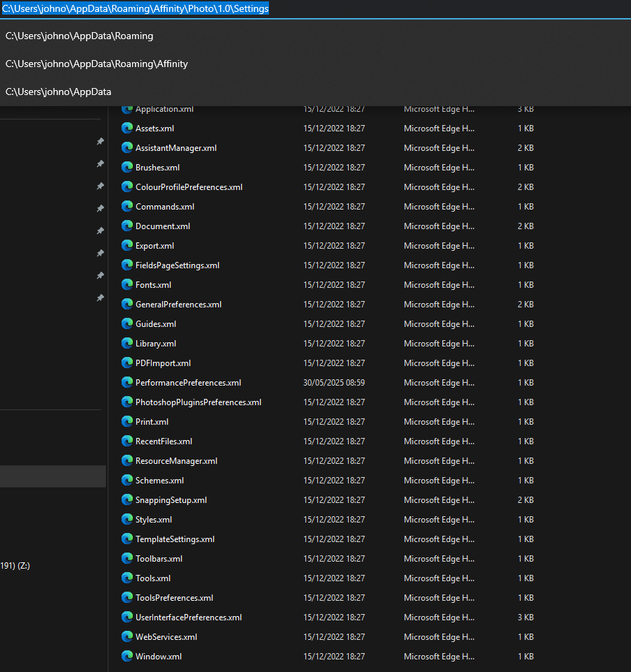Click the Edge icon beside Tools.xml
Viewport: 631px width, 672px height.
click(x=127, y=578)
